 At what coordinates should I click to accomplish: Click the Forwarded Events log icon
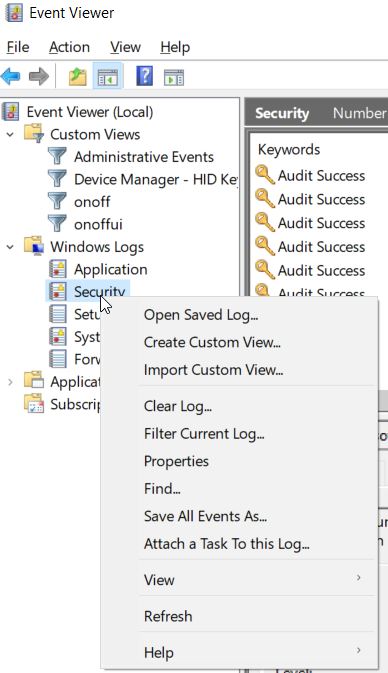[x=58, y=358]
